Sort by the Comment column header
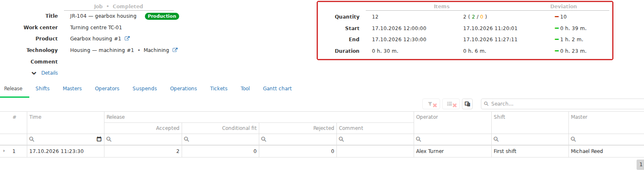This screenshot has height=174, width=644. [375, 128]
